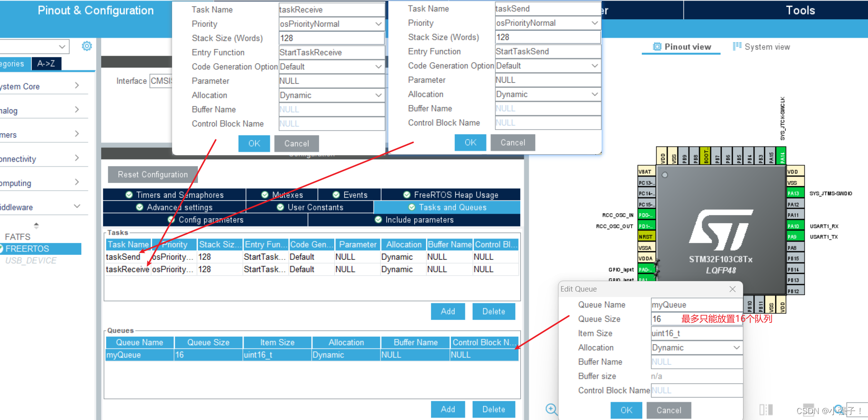868x420 pixels.
Task: Click the Queue Name field containing myQueue
Action: click(696, 305)
